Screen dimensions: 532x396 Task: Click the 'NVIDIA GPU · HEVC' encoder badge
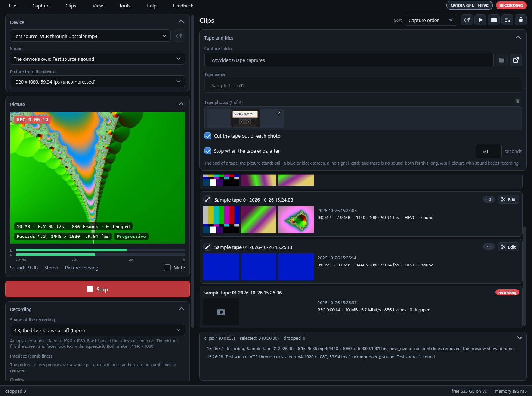point(470,6)
